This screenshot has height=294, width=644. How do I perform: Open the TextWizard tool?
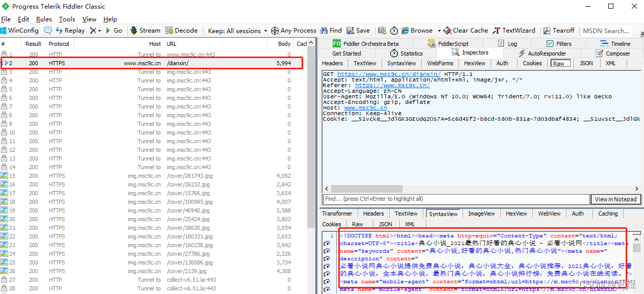(x=514, y=31)
